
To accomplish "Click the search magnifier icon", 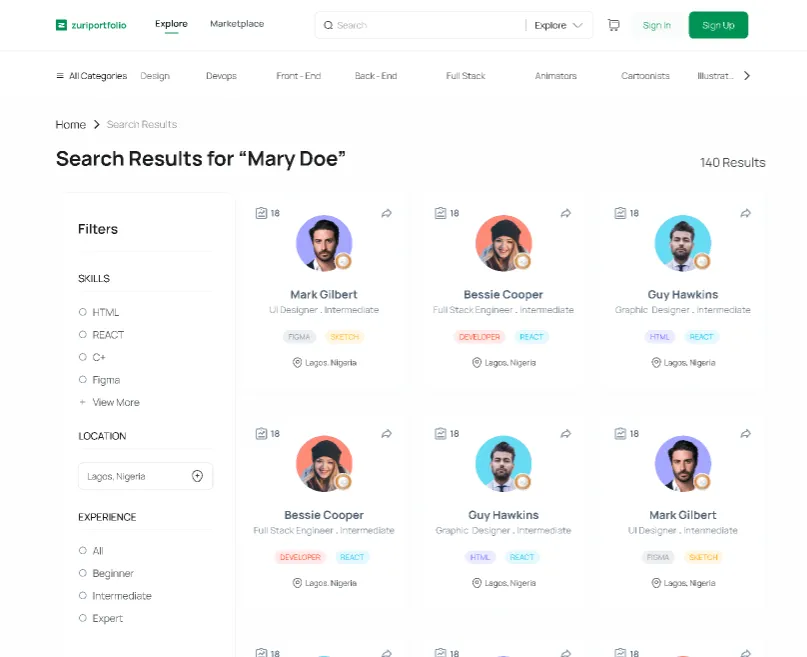I will (328, 25).
